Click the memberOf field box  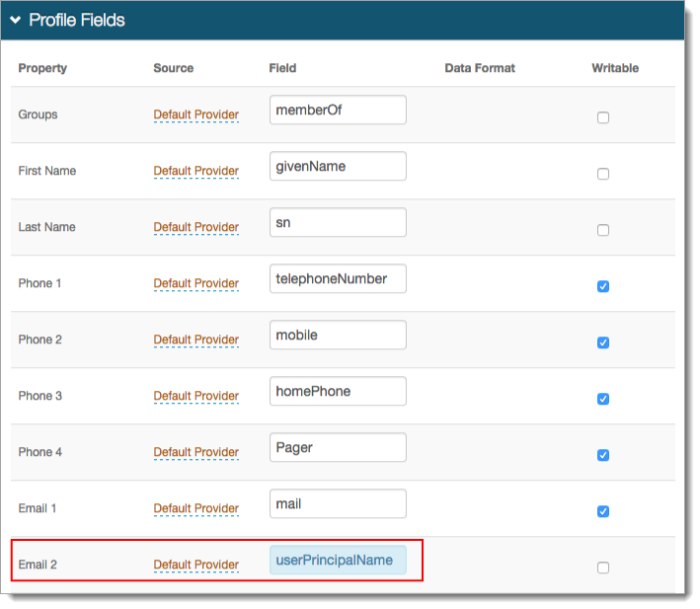[338, 110]
